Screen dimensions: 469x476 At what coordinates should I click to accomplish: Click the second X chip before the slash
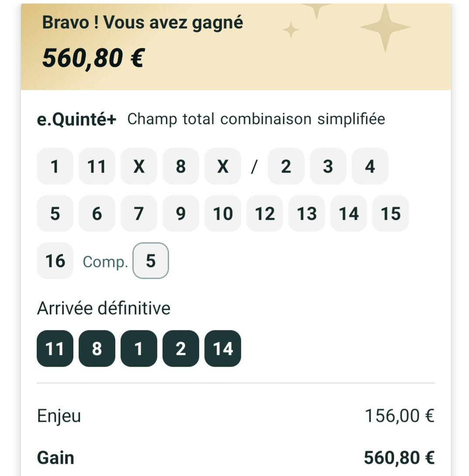(x=223, y=167)
